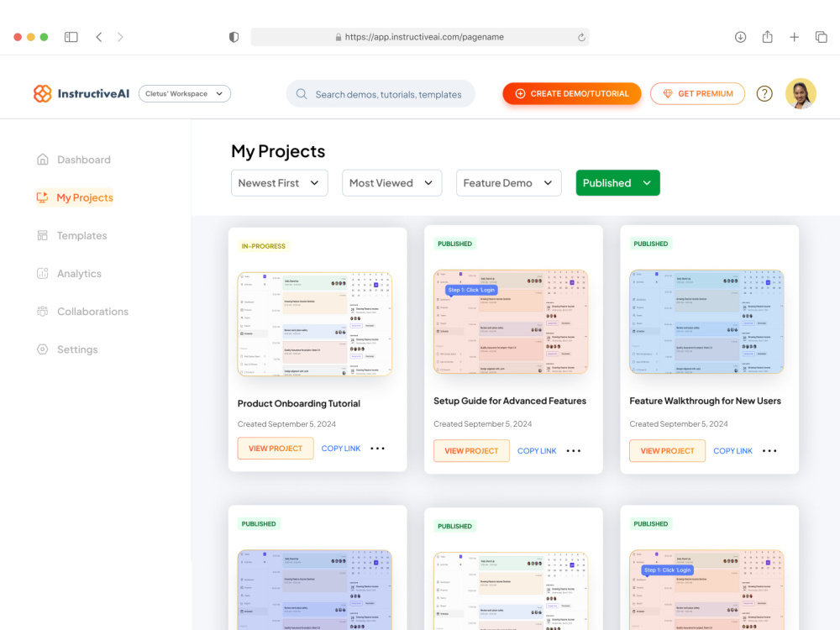Click the In-Progress status badge
This screenshot has width=840, height=630.
coord(263,246)
